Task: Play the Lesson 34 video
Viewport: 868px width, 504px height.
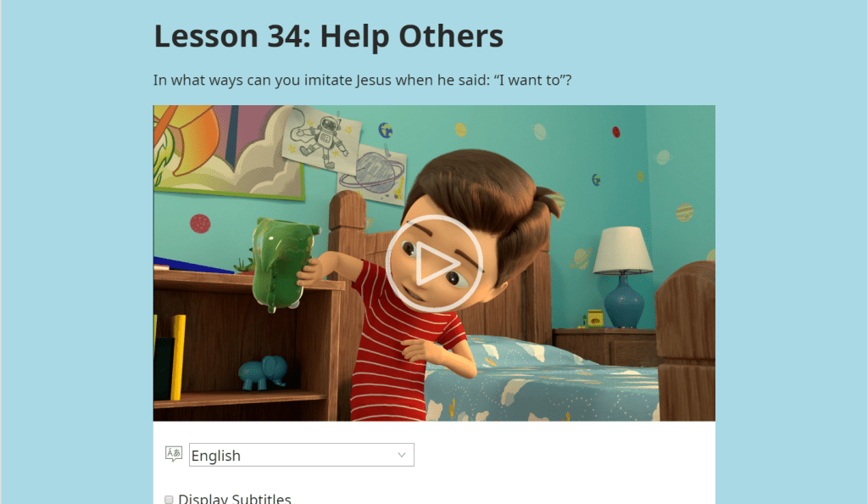Action: tap(434, 263)
